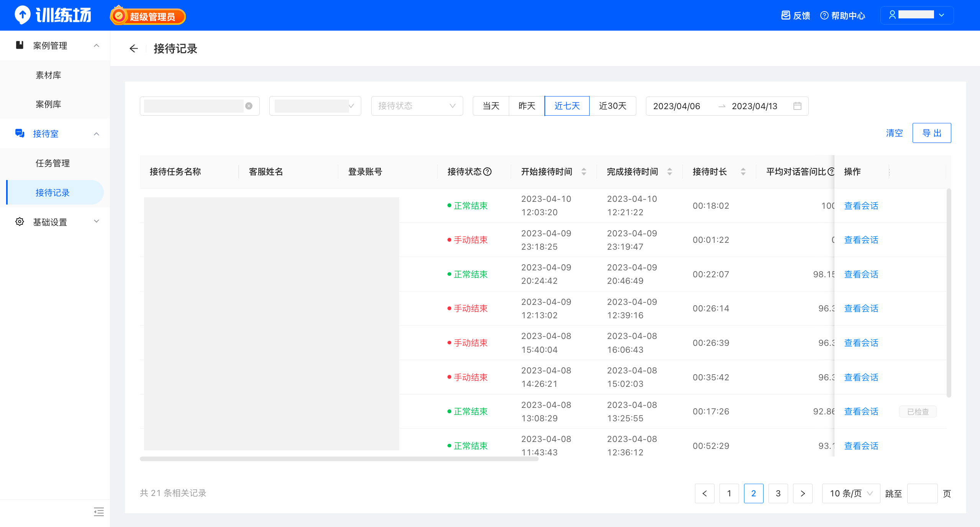Go to page 3
Screen dimensions: 980x527
(778, 493)
